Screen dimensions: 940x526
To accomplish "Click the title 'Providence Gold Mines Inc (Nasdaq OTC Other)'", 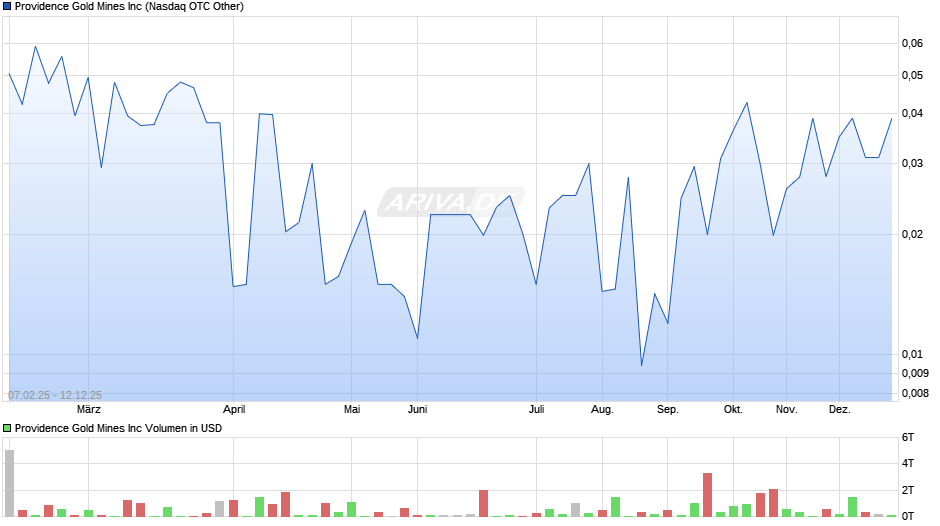I will (129, 7).
